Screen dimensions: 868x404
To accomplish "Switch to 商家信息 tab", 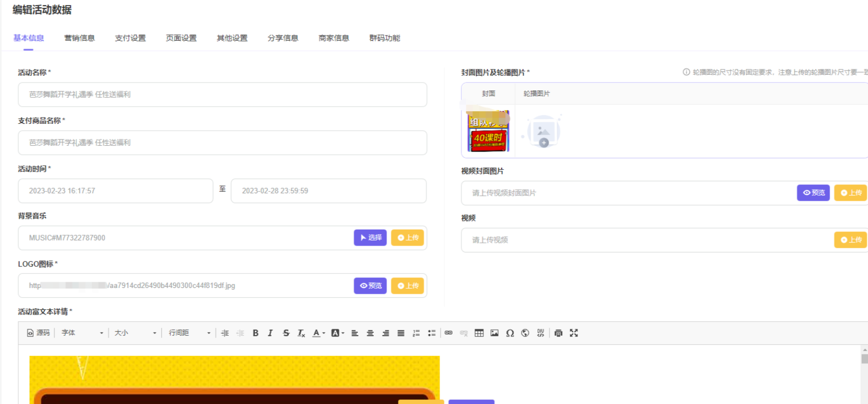I will pyautogui.click(x=334, y=38).
